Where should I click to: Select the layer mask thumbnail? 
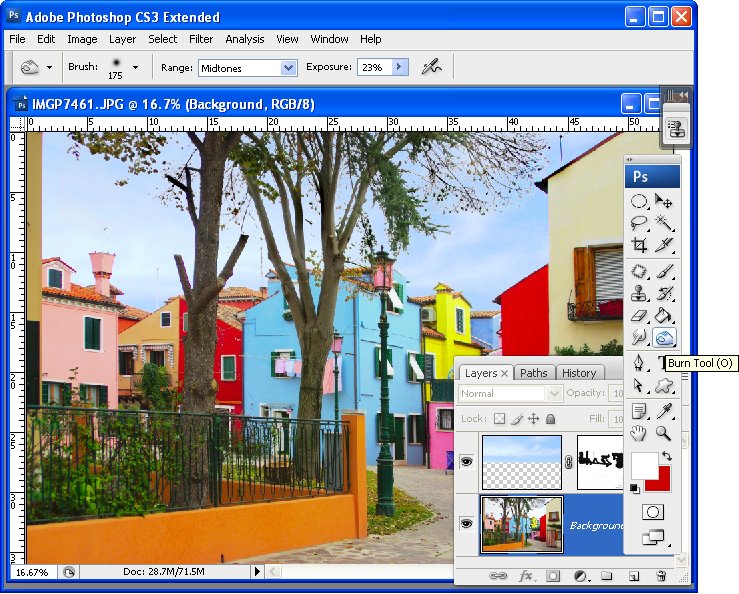pos(600,462)
